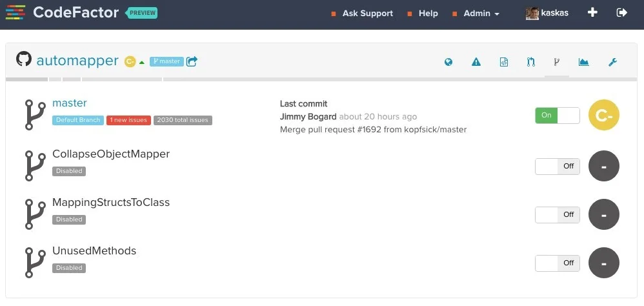Click the master branch icon

click(35, 115)
